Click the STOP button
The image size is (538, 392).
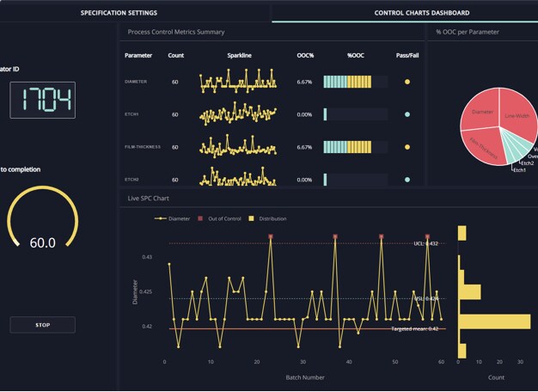(43, 325)
